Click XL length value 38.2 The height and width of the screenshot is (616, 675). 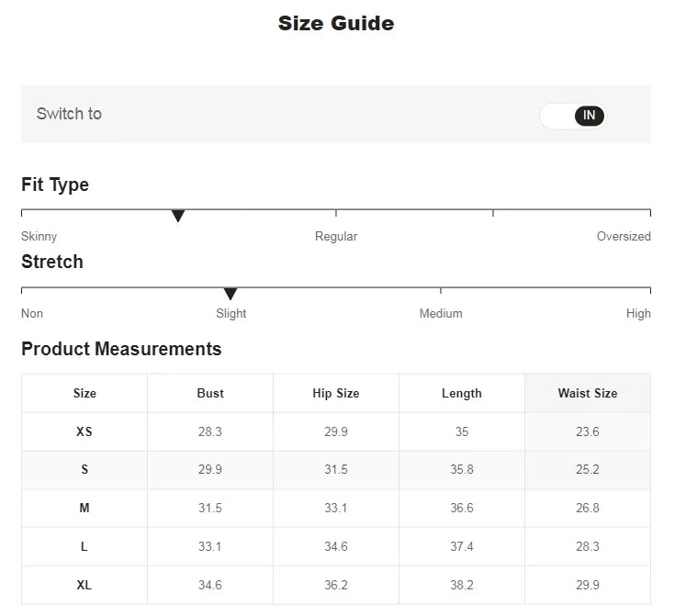pyautogui.click(x=461, y=585)
